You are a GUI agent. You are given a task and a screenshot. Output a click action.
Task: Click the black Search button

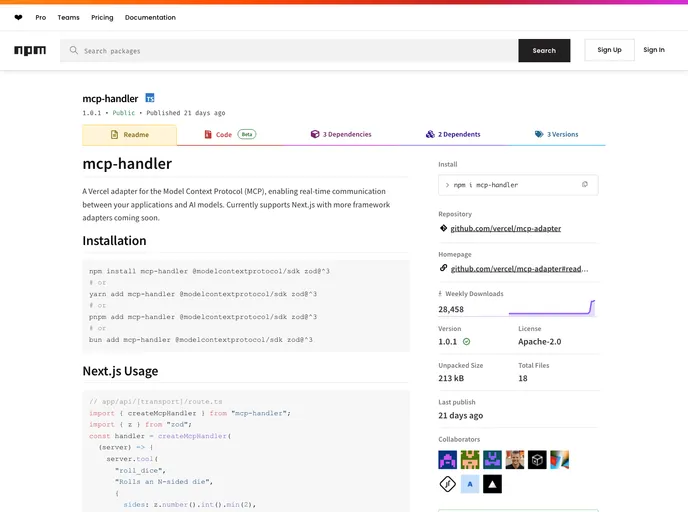[x=544, y=50]
